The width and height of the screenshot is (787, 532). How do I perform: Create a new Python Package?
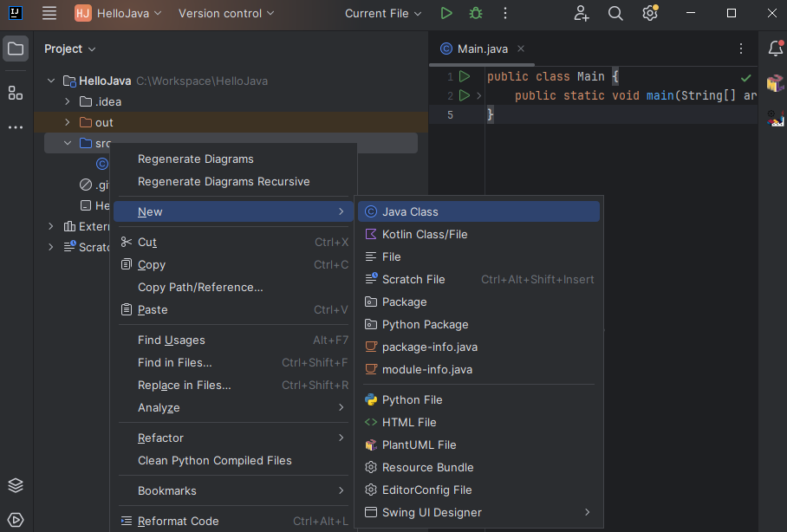(478, 325)
